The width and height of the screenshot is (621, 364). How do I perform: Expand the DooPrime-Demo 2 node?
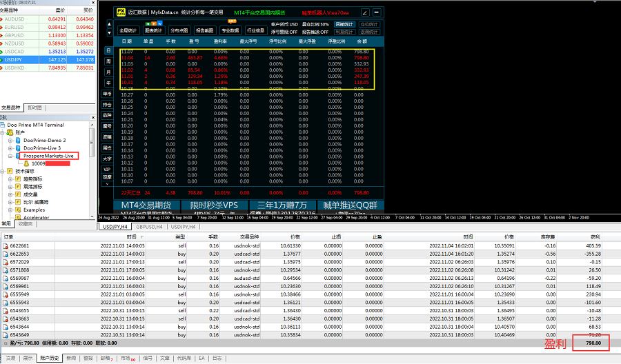click(x=10, y=141)
